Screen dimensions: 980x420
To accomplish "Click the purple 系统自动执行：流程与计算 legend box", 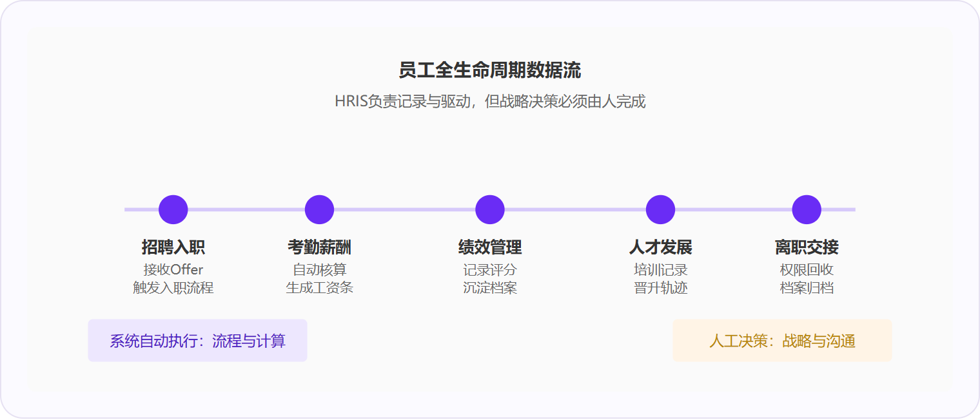I will (197, 341).
